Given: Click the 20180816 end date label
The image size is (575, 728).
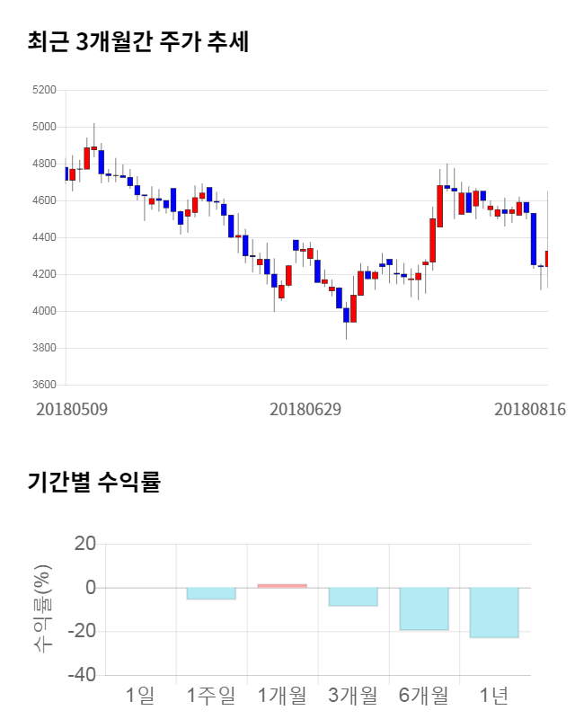Looking at the screenshot, I should pos(530,410).
